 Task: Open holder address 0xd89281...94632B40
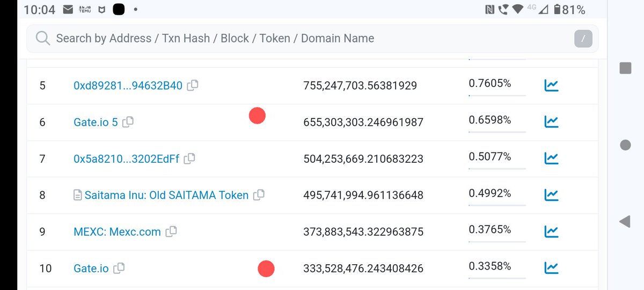point(128,85)
